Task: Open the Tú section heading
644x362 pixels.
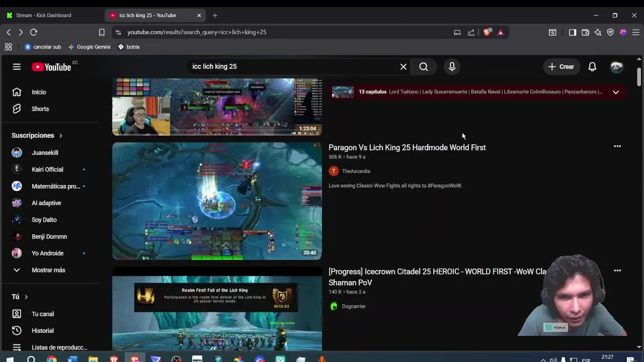Action: 20,297
